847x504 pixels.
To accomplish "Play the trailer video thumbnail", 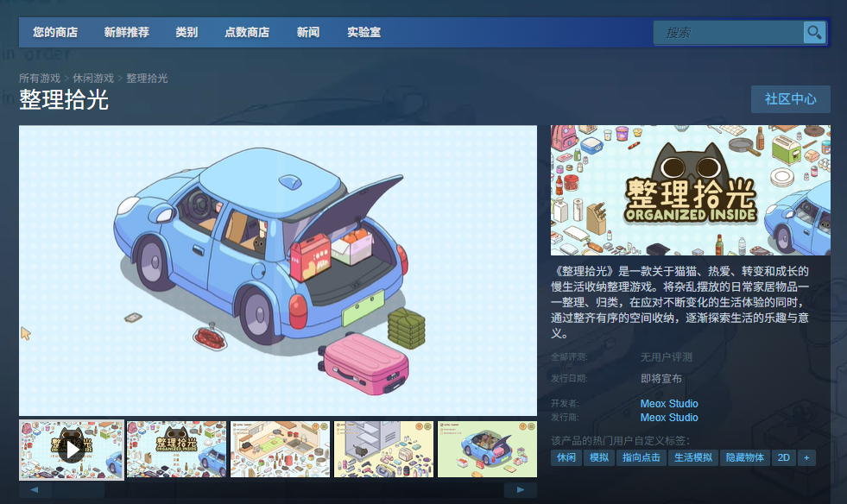I will pos(72,450).
